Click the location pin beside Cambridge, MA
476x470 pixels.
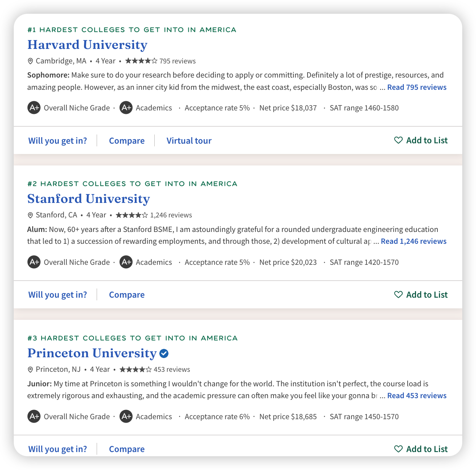coord(31,61)
